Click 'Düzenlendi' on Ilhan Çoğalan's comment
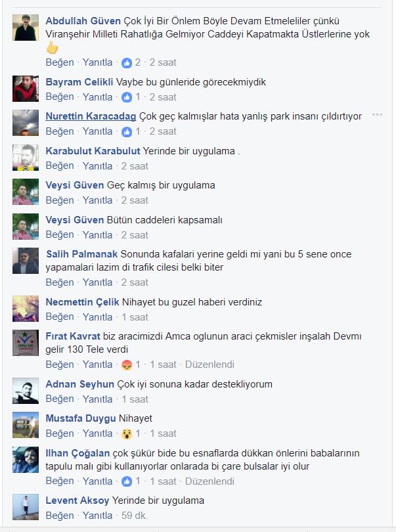 pyautogui.click(x=209, y=481)
